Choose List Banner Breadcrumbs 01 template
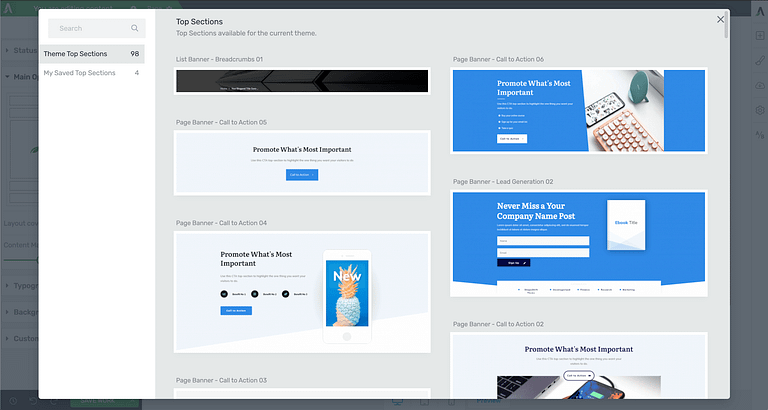 302,81
